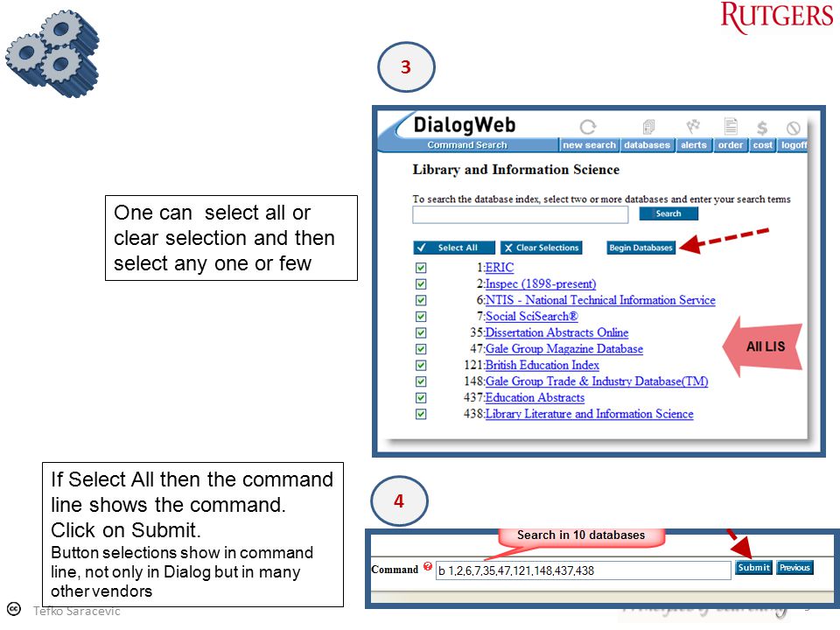Viewport: 840px width, 630px height.
Task: Open the Social SciSearch link
Action: tap(531, 316)
